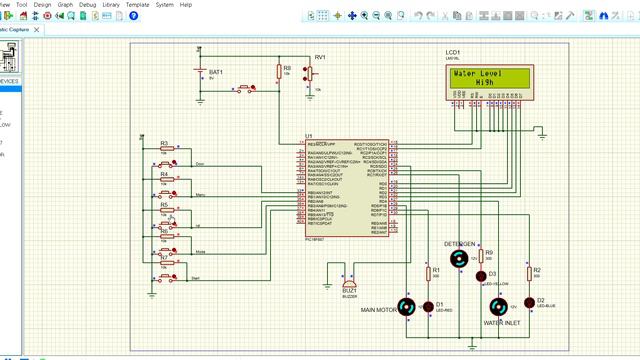Screen dimensions: 640x360
Task: Toggle the Manu push-button latch dot
Action: coord(174,193)
